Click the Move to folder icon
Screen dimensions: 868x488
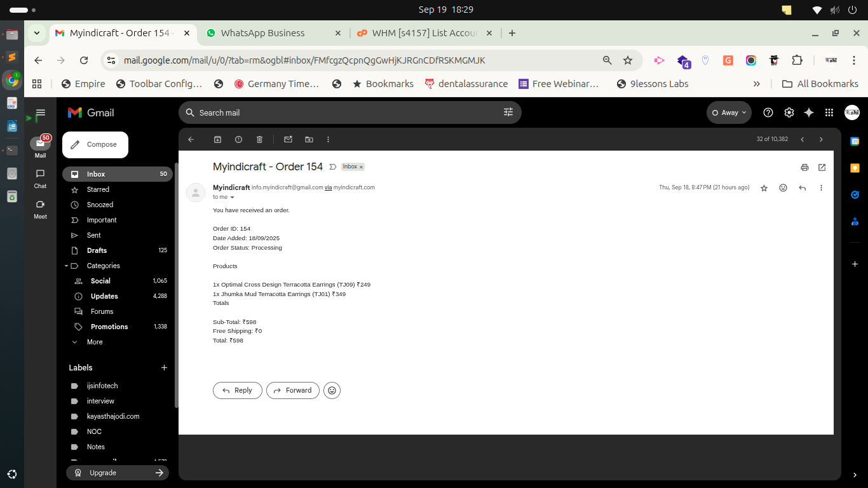tap(309, 140)
